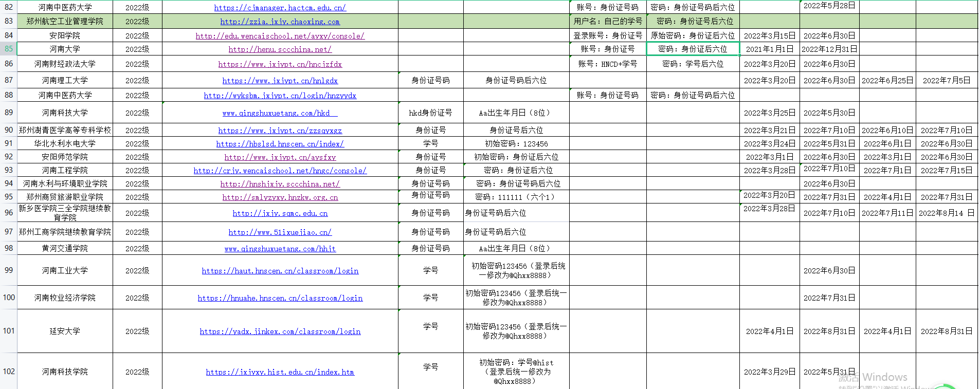The height and width of the screenshot is (389, 980).
Task: Click the 河南科技大学 cell
Action: (65, 113)
